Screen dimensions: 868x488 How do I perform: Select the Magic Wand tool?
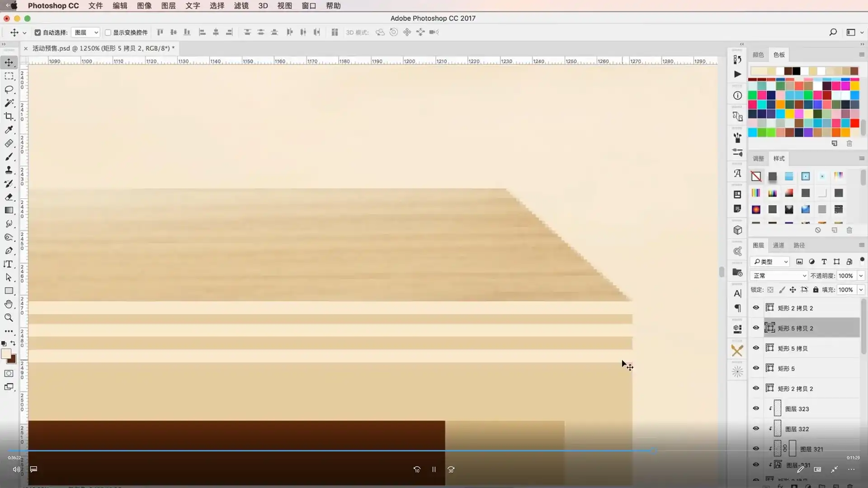pos(9,103)
